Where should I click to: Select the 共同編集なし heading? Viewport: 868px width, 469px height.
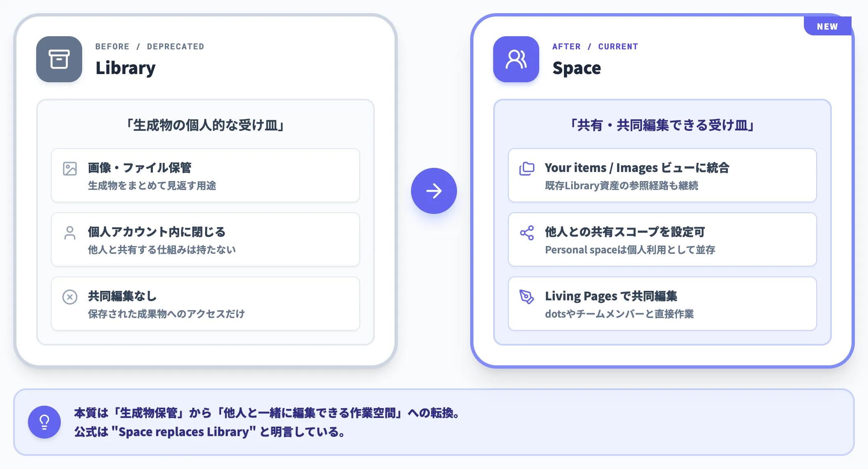[x=122, y=296]
